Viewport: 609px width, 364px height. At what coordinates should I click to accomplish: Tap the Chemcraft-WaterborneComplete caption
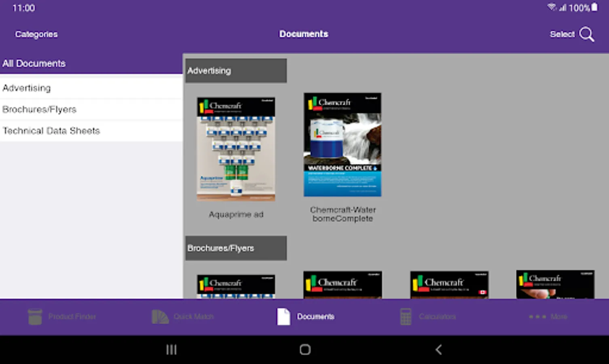(x=343, y=214)
